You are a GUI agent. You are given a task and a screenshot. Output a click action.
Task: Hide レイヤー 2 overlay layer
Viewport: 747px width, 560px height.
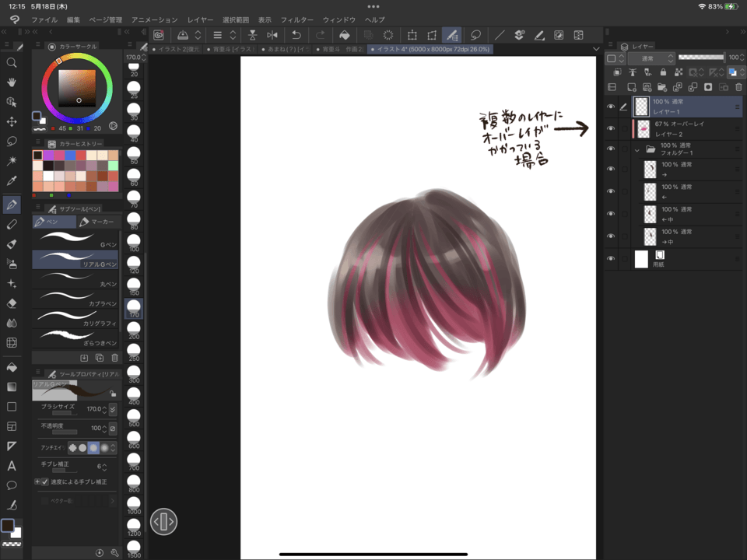pos(611,129)
